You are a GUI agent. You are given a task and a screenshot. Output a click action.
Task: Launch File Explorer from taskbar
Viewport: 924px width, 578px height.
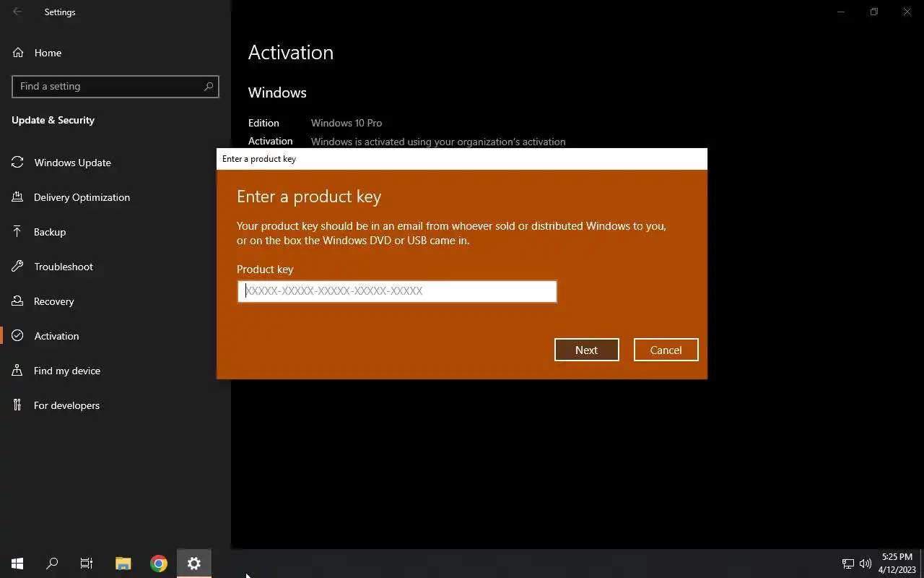(123, 564)
